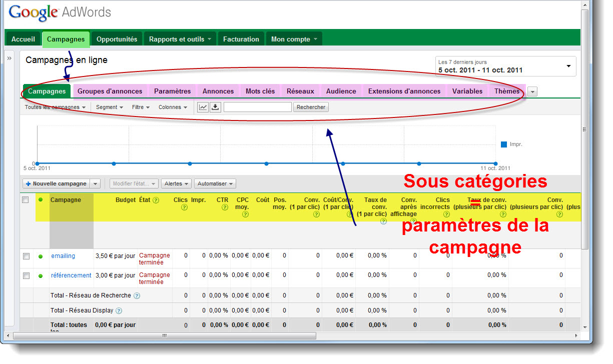Click help icon under Conv. après affichage
Viewport: 613px width, 364px height.
click(x=413, y=221)
